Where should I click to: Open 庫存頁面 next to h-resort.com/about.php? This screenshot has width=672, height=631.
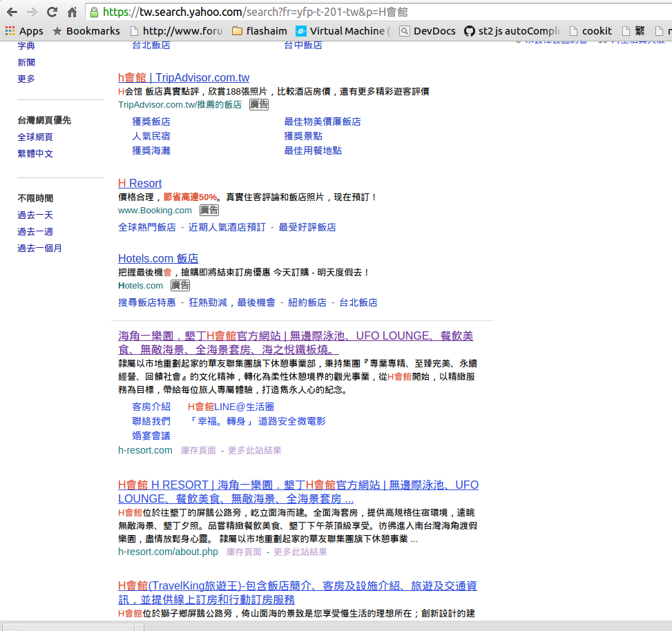coord(244,552)
